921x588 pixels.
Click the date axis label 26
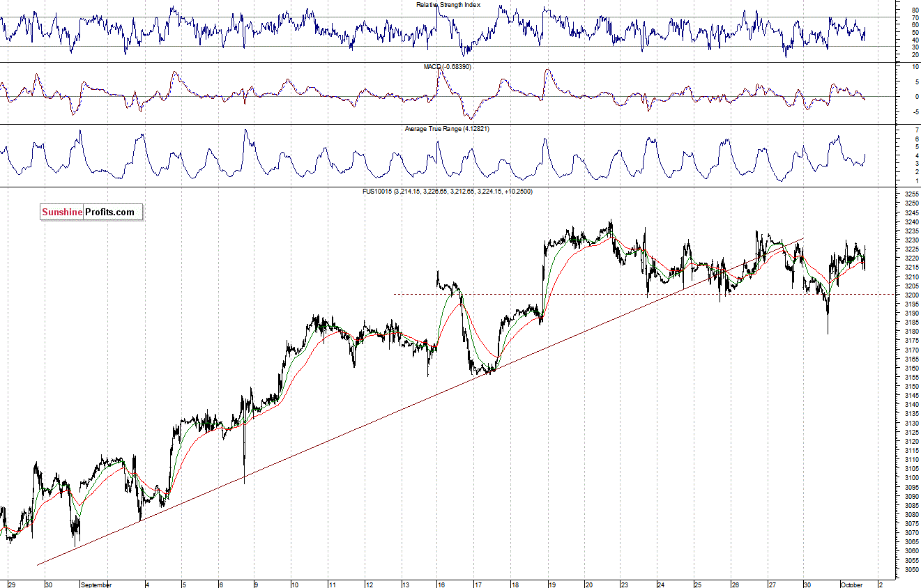(734, 585)
